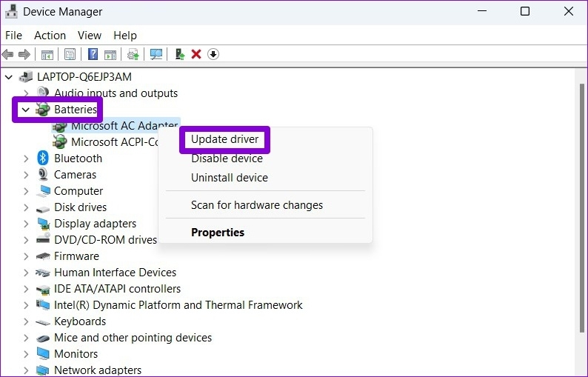Select the Keyboards tree entry
588x377 pixels.
(80, 321)
